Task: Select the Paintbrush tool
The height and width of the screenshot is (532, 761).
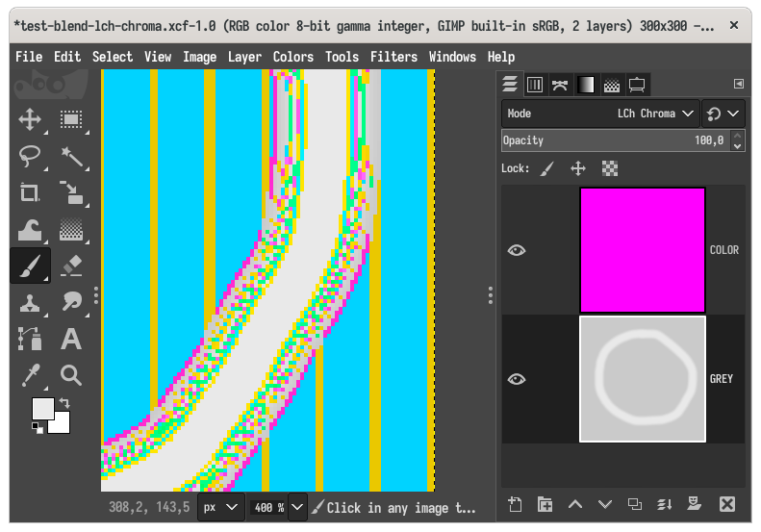Action: (x=30, y=266)
